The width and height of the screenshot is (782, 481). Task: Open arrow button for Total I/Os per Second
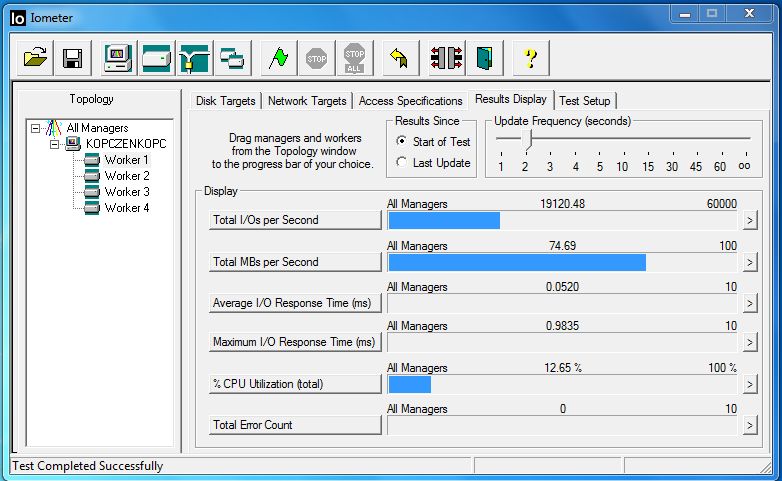(x=750, y=220)
